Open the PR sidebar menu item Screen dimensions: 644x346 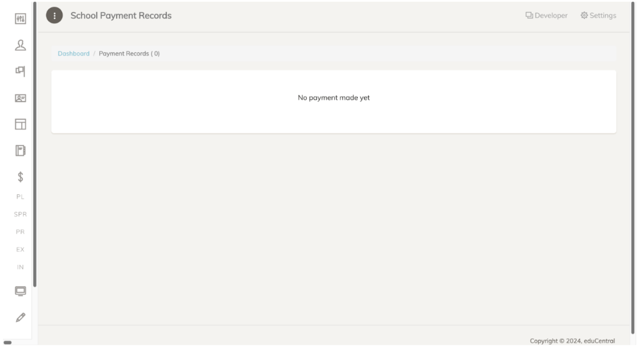pos(20,232)
